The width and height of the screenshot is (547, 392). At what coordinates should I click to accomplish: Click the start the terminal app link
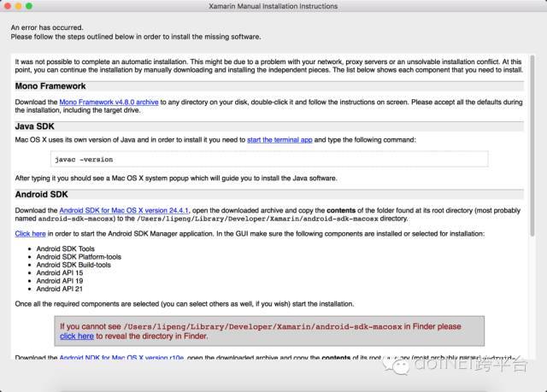pos(279,140)
